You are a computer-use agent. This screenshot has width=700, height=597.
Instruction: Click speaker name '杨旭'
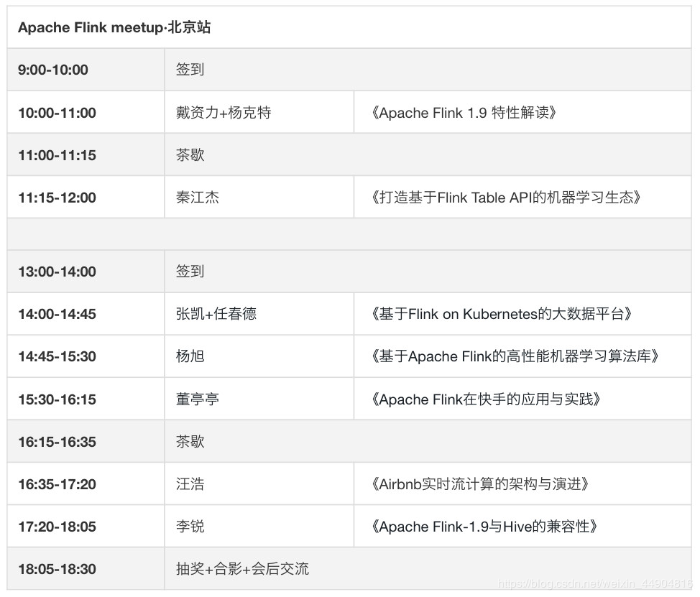tap(190, 356)
